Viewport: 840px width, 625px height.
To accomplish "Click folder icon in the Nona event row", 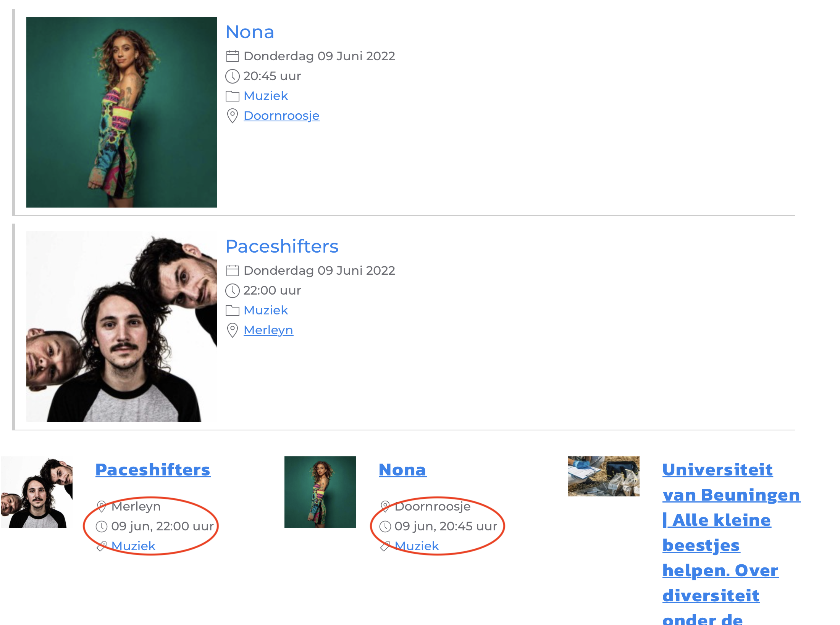I will tap(232, 96).
